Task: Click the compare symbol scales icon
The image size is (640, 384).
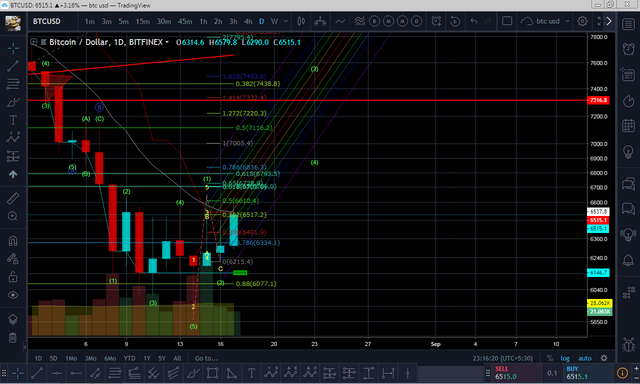Action: tap(320, 21)
